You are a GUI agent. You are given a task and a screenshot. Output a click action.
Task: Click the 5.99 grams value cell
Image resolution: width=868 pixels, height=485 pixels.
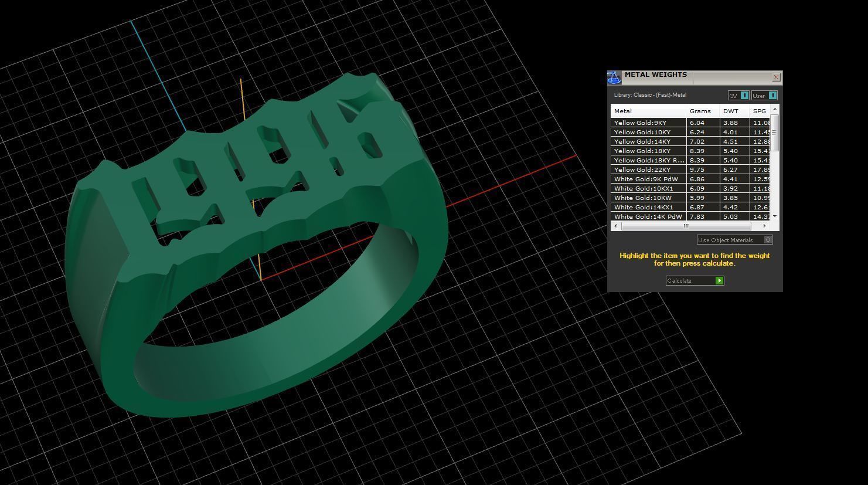[x=703, y=198]
